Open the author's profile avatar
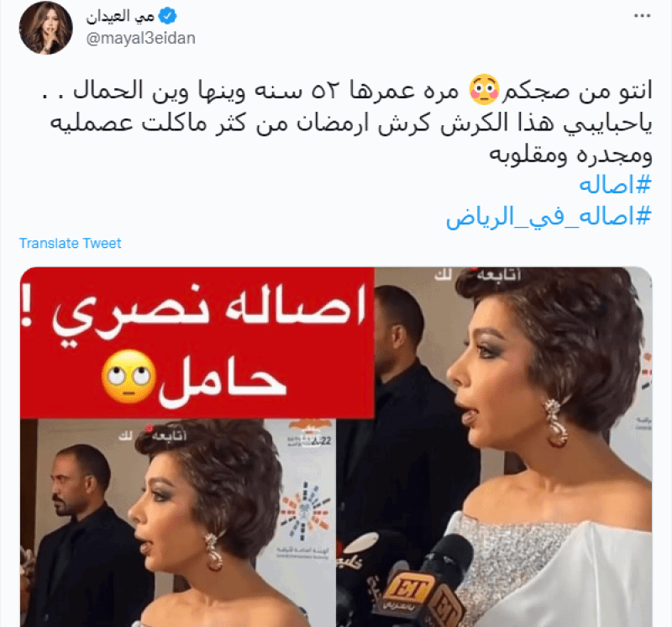 point(45,28)
